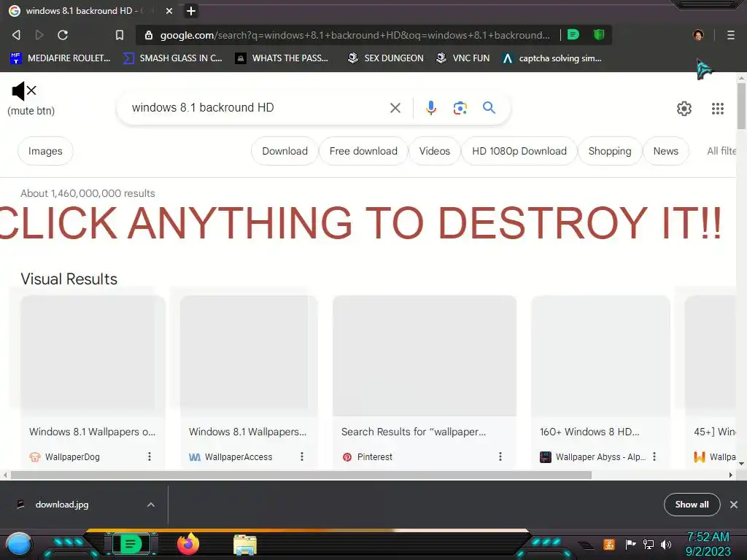
Task: View site info via the padlock icon
Action: click(x=149, y=35)
